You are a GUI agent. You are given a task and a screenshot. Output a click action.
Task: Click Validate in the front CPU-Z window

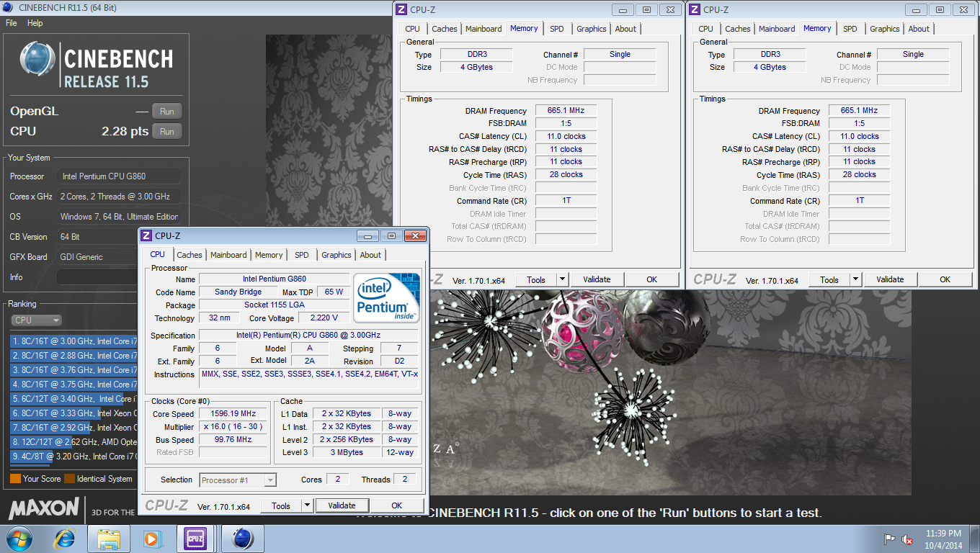342,505
